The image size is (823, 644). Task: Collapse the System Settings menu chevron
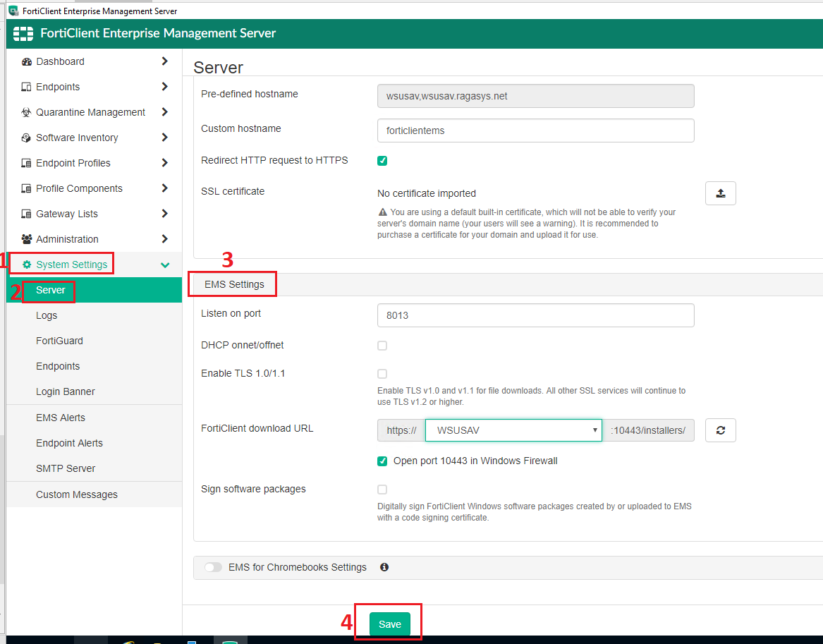[164, 263]
